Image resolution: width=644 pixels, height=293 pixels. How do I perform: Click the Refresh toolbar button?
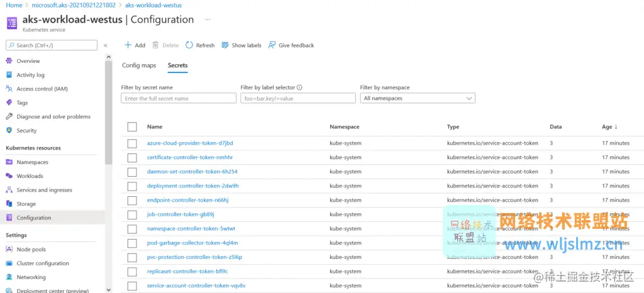200,45
